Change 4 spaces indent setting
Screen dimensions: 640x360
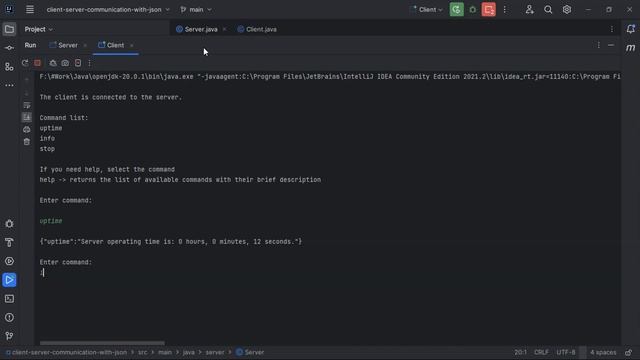pos(603,352)
